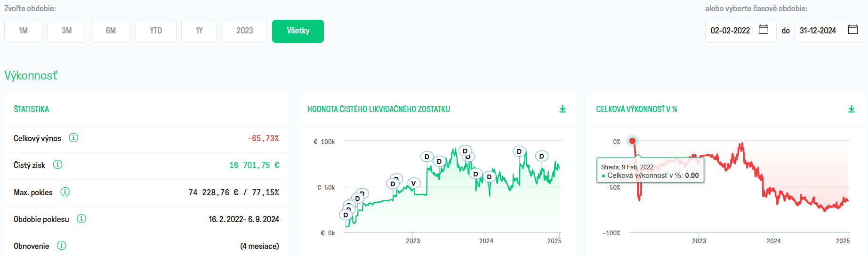The width and height of the screenshot is (868, 255).
Task: Download the net liquidation value chart
Action: click(x=563, y=109)
